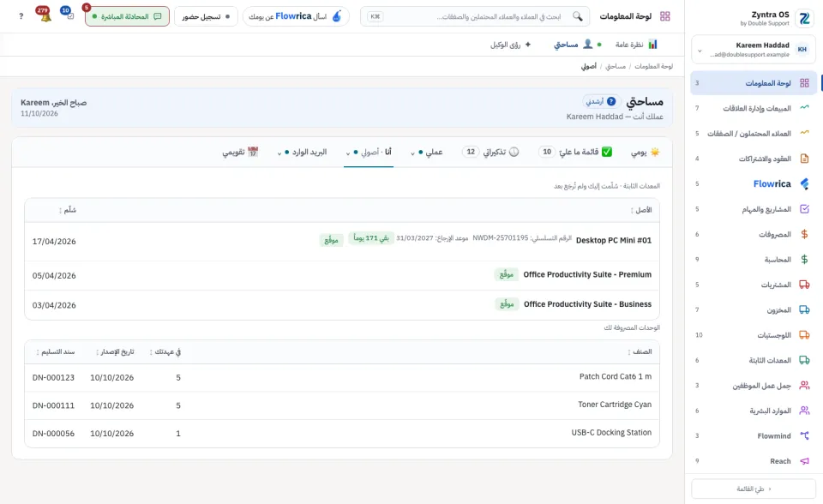Click the Projects and Tasks checkbox icon
The height and width of the screenshot is (504, 823).
804,209
